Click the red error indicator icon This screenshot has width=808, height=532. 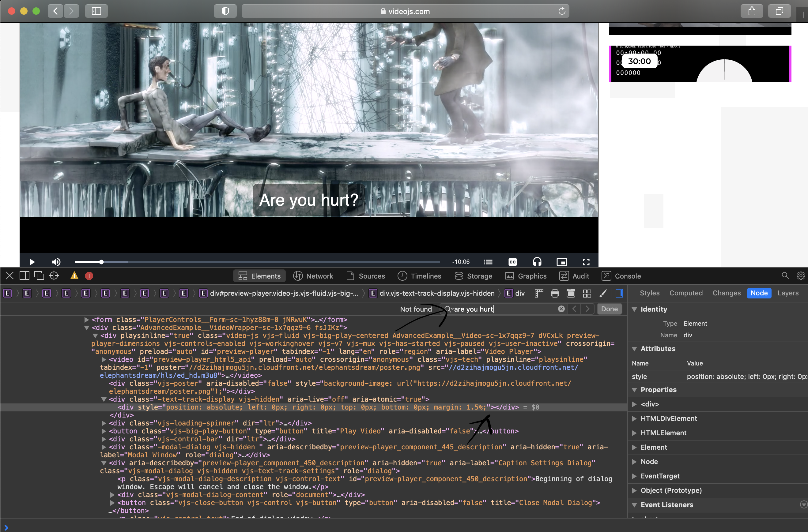(89, 276)
